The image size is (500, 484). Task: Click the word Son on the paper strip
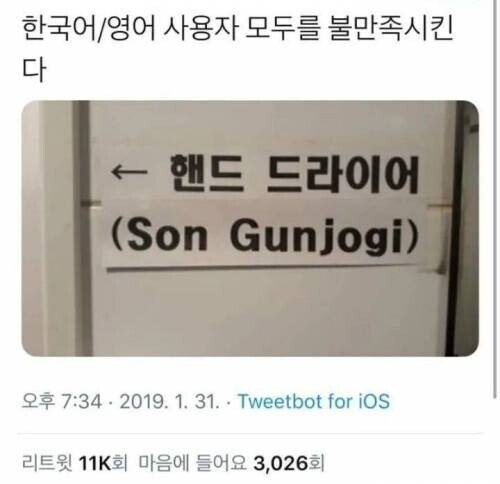167,235
